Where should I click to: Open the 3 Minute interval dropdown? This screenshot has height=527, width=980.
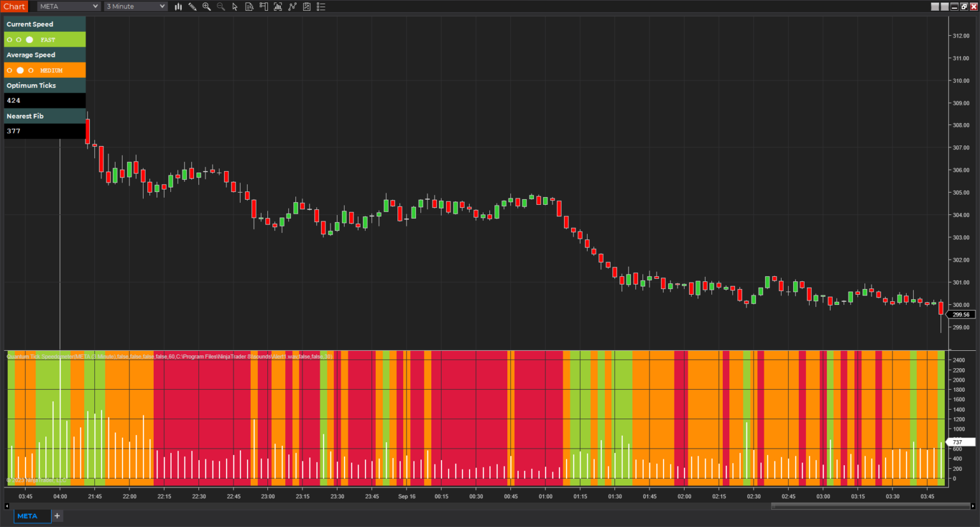point(135,6)
